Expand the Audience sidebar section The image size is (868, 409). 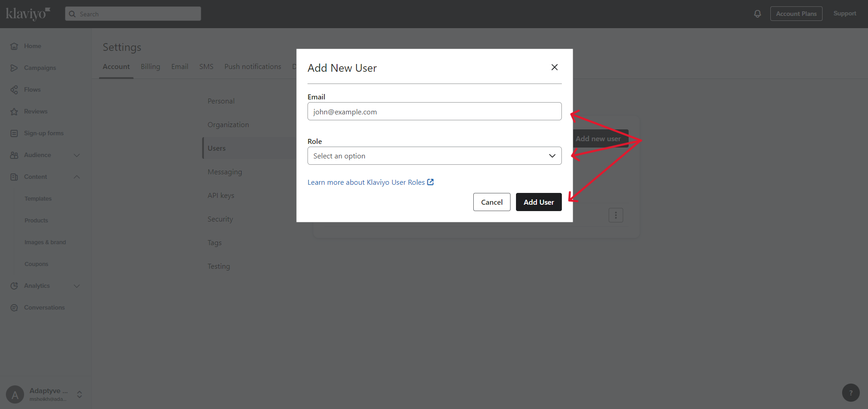(77, 155)
